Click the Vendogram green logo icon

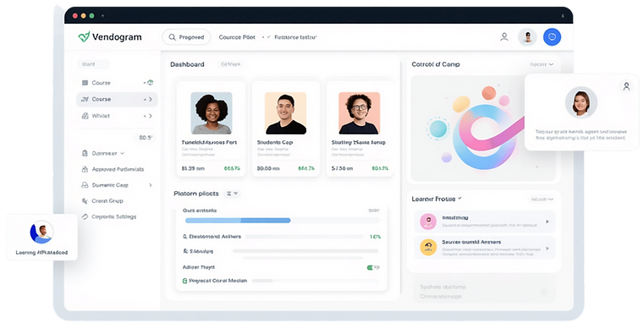pos(84,37)
